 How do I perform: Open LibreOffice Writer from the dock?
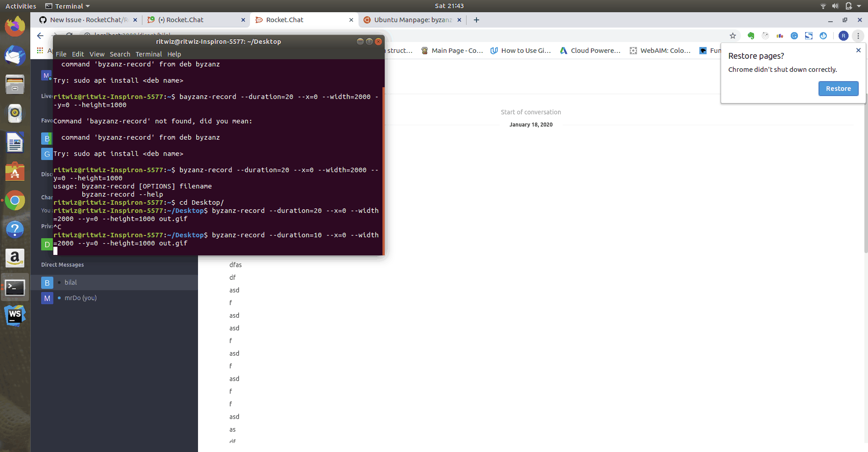click(x=15, y=142)
